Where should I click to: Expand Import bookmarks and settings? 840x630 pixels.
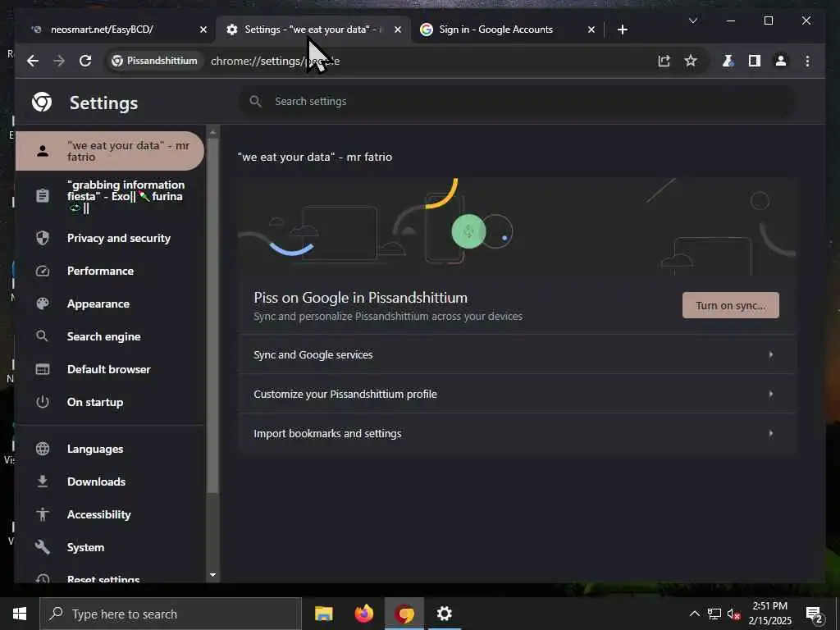pos(517,433)
